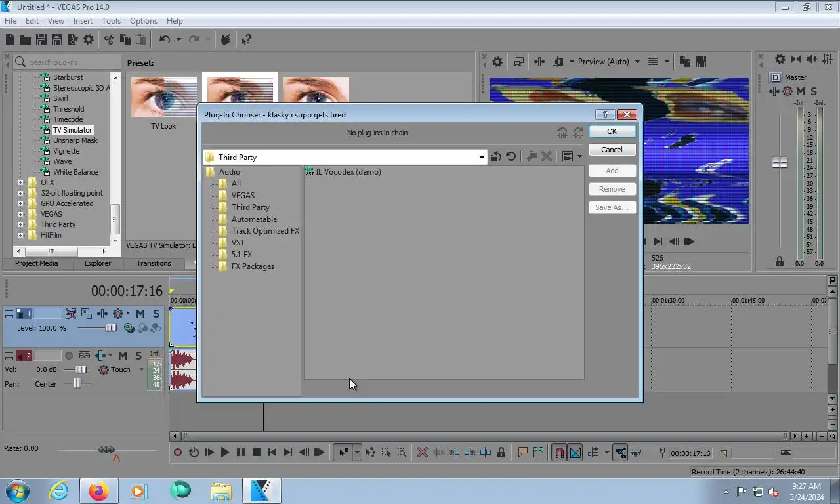Solo video track 1
The height and width of the screenshot is (504, 840).
[x=156, y=314]
